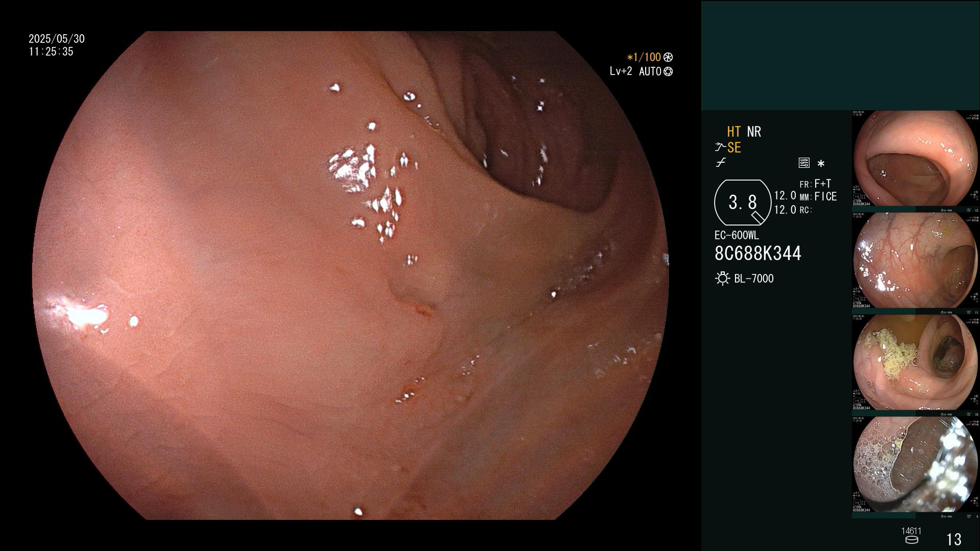
Task: Toggle the SE enhancement indicator
Action: point(734,148)
